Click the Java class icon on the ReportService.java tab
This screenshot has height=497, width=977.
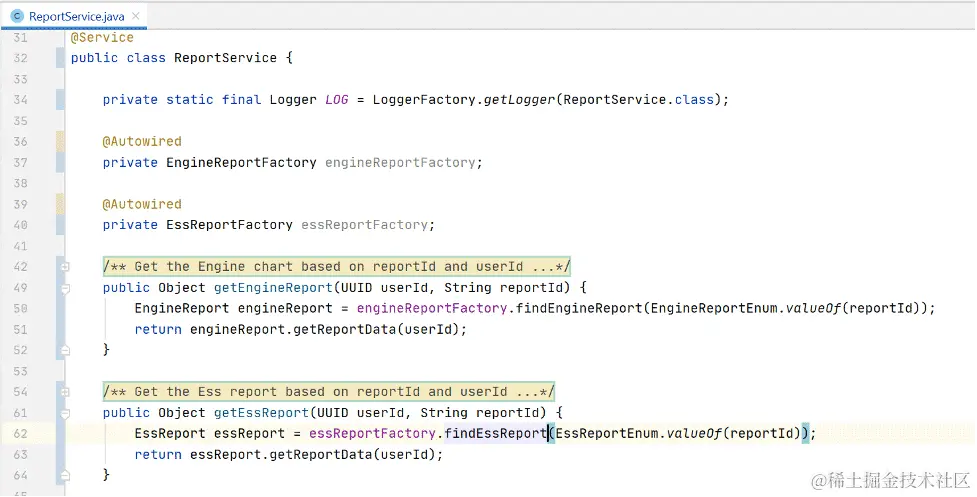click(x=17, y=16)
